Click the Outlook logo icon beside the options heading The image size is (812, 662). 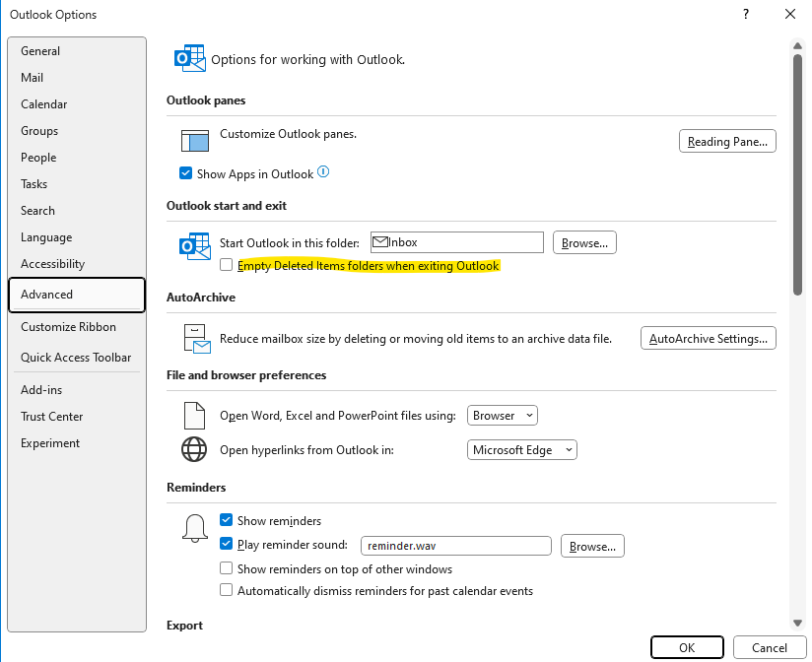189,58
